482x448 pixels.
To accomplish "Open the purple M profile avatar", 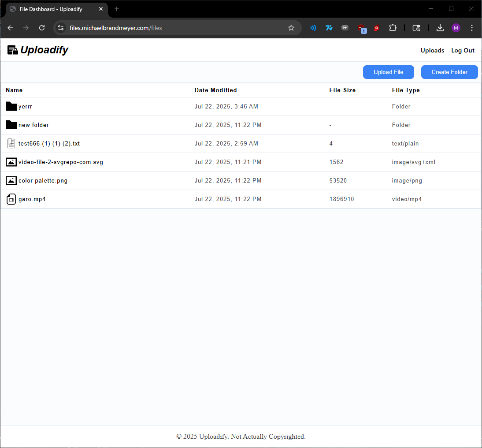I will click(x=456, y=28).
